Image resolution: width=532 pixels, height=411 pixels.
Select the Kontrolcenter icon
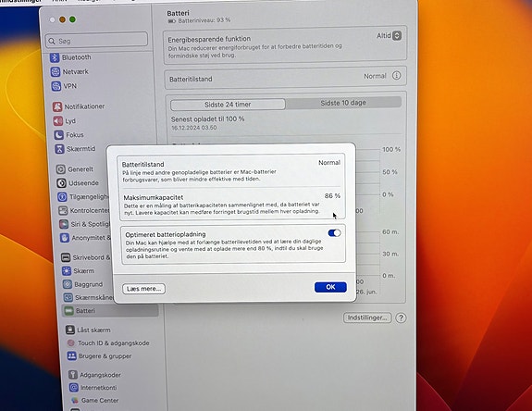point(63,210)
